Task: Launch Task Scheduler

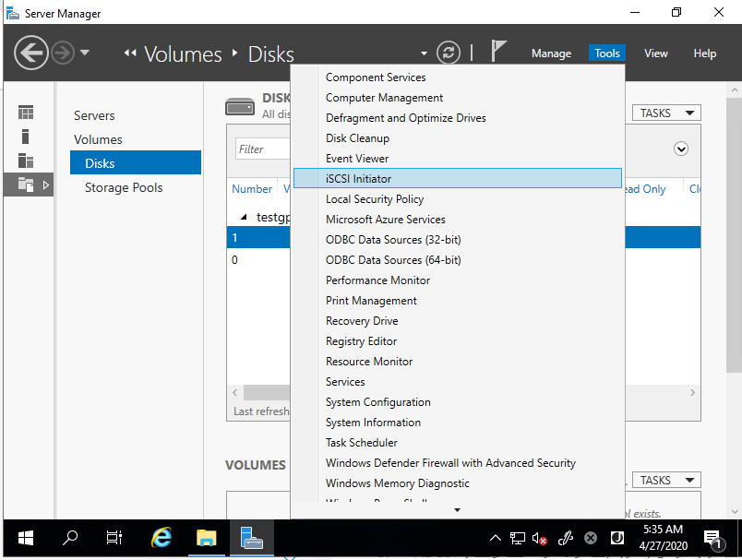Action: coord(458,443)
